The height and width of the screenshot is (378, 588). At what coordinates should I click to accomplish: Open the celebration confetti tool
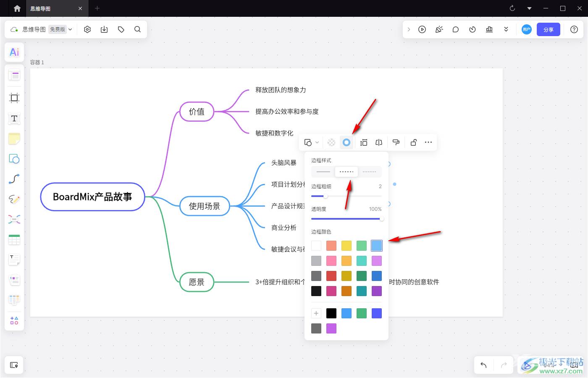pyautogui.click(x=439, y=29)
